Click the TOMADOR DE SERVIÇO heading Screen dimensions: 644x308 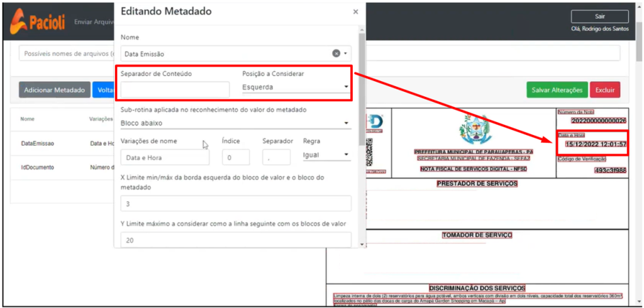point(477,235)
